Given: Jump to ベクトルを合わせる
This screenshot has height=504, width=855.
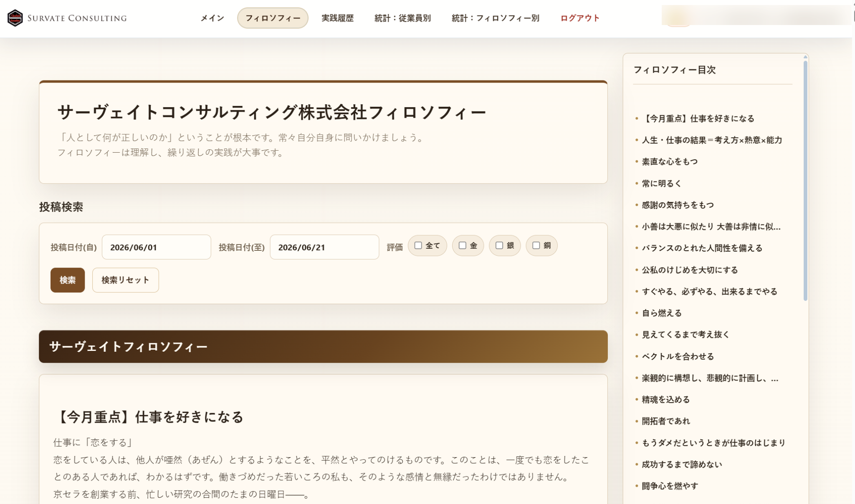Looking at the screenshot, I should 678,356.
